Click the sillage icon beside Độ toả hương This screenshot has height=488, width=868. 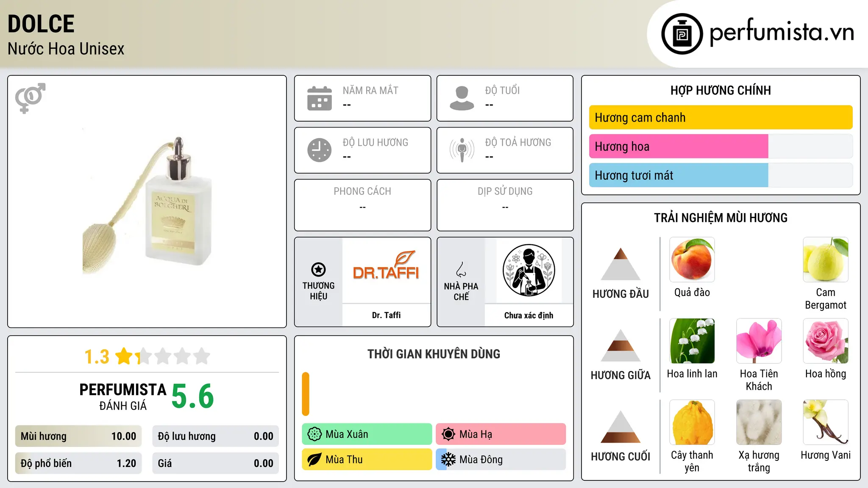[462, 150]
